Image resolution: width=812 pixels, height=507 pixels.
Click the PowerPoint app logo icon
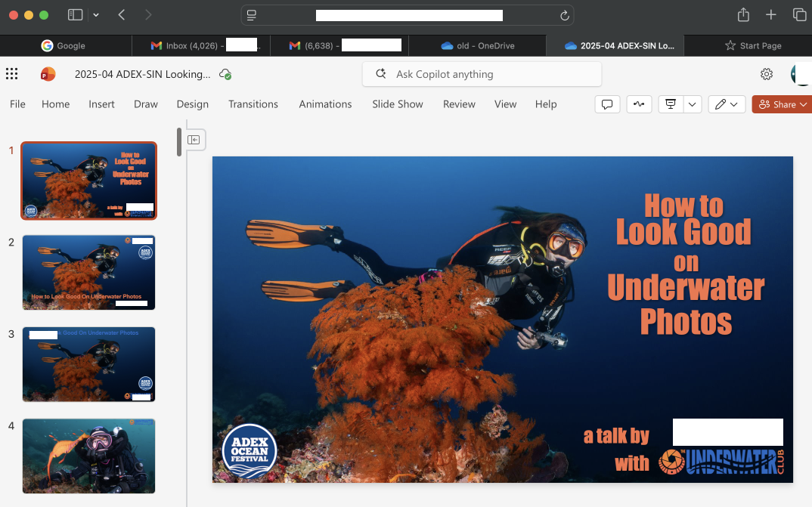click(48, 74)
